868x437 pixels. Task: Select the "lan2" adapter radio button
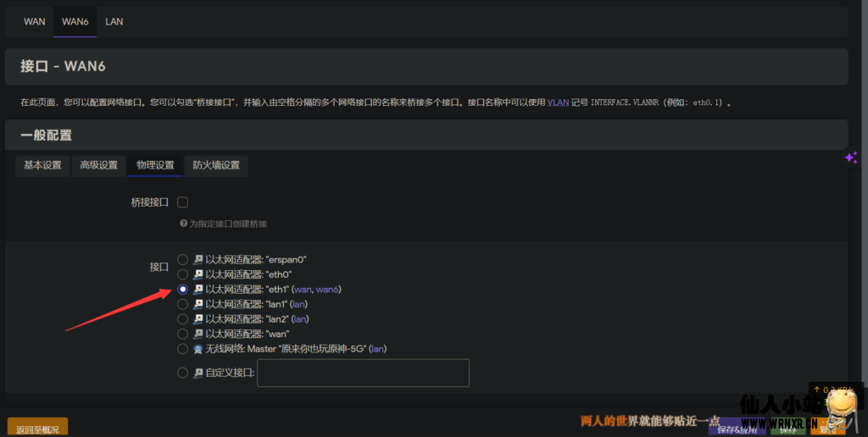183,319
